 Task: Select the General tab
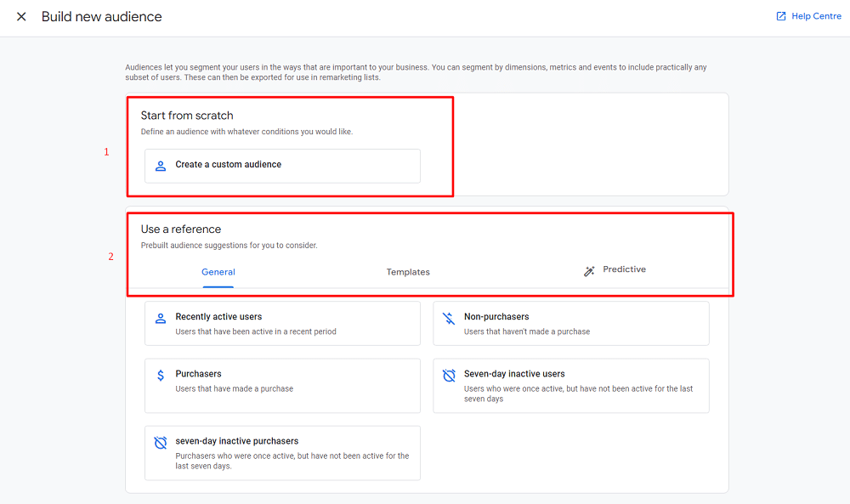point(218,272)
